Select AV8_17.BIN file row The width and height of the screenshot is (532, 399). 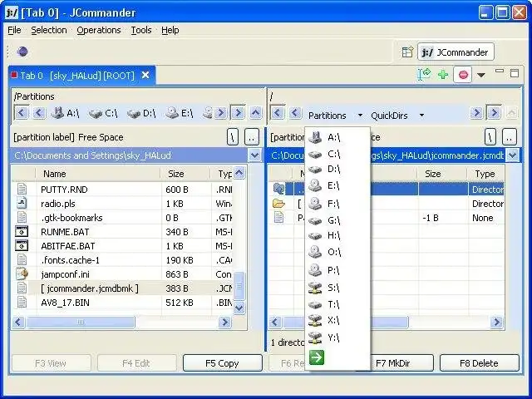(x=122, y=303)
